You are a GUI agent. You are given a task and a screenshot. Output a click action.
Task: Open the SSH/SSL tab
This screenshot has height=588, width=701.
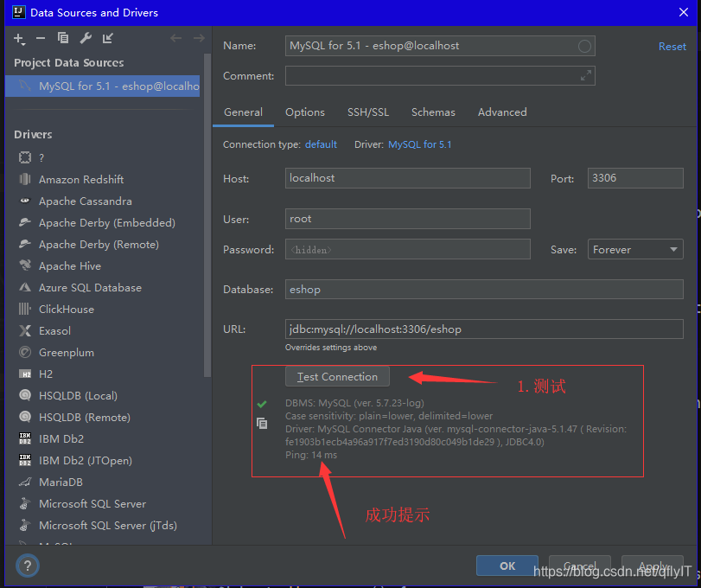[368, 112]
